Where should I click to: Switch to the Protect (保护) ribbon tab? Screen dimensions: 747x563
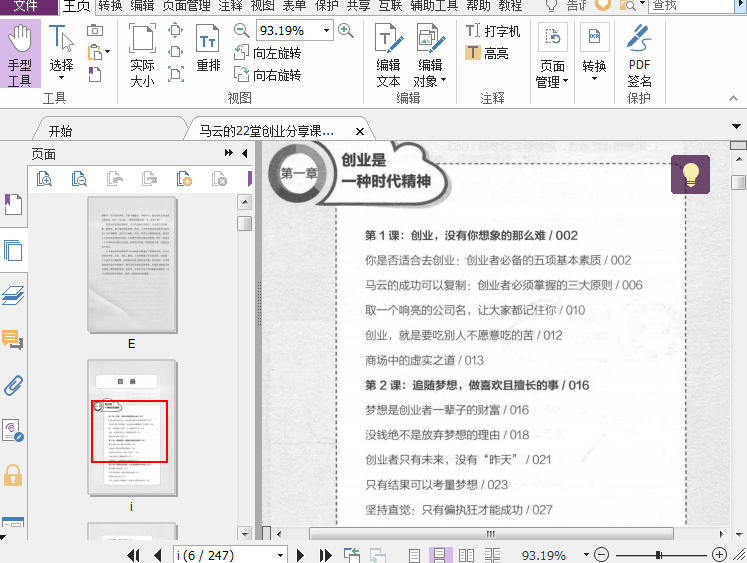point(326,6)
